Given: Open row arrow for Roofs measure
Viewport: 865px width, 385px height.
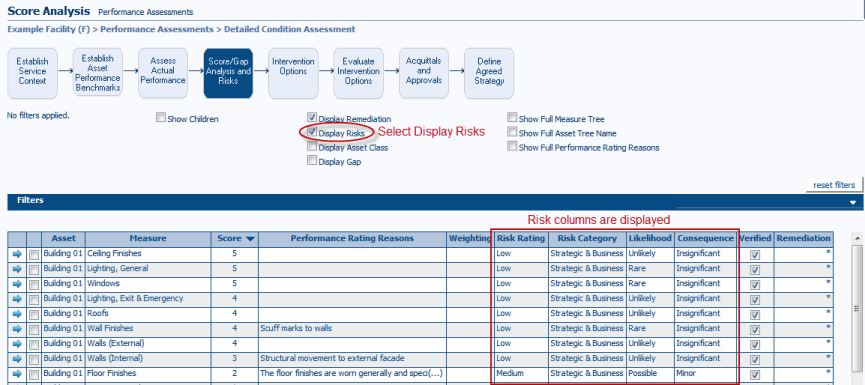Looking at the screenshot, I should point(17,314).
